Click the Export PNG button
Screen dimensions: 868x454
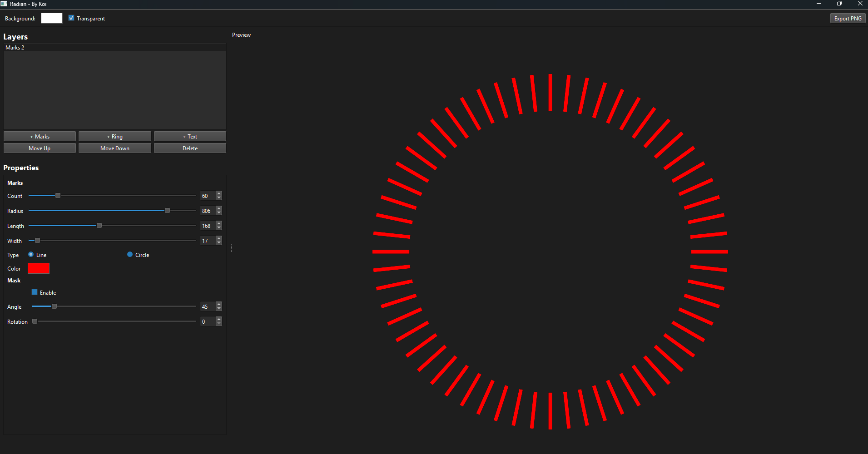pos(848,18)
